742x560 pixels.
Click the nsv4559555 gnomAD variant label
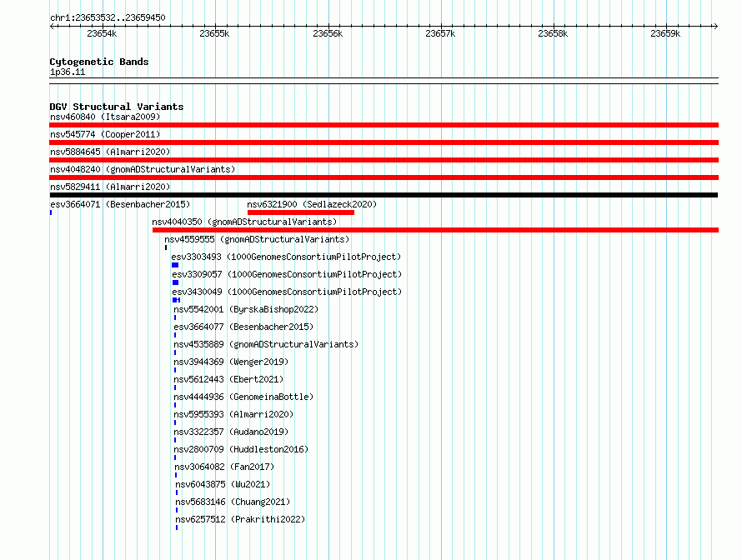click(257, 239)
